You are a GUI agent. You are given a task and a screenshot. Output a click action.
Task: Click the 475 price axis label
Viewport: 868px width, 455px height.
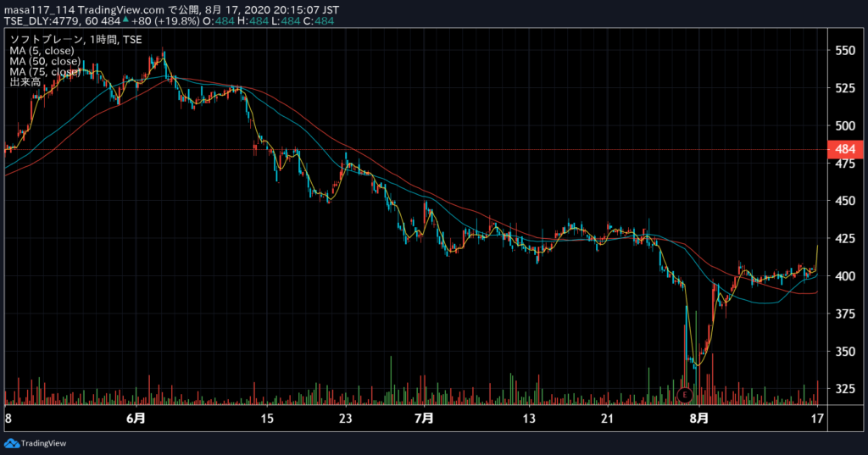point(845,164)
